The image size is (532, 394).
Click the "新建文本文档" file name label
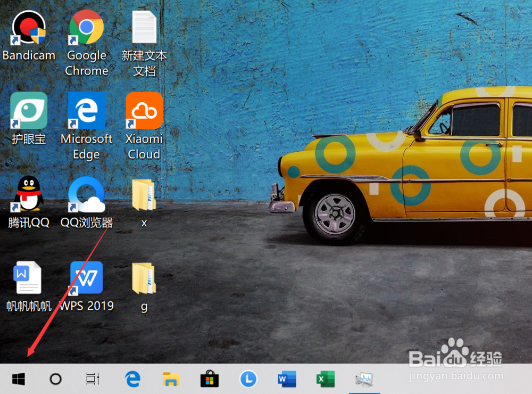point(144,63)
